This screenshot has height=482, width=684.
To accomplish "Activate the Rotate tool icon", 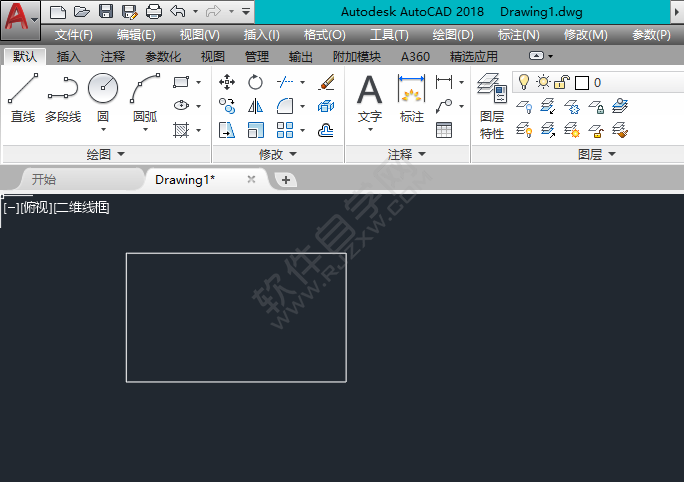I will (255, 82).
